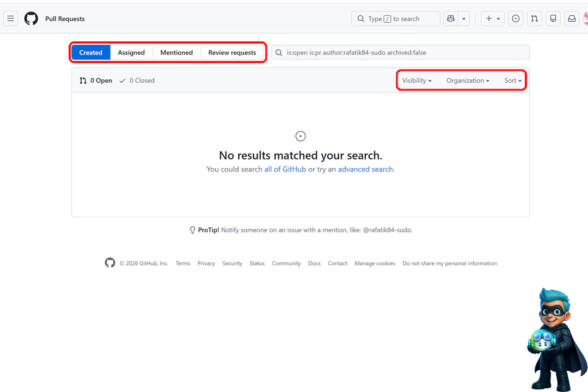
Task: Open the advanced search link
Action: (x=365, y=169)
